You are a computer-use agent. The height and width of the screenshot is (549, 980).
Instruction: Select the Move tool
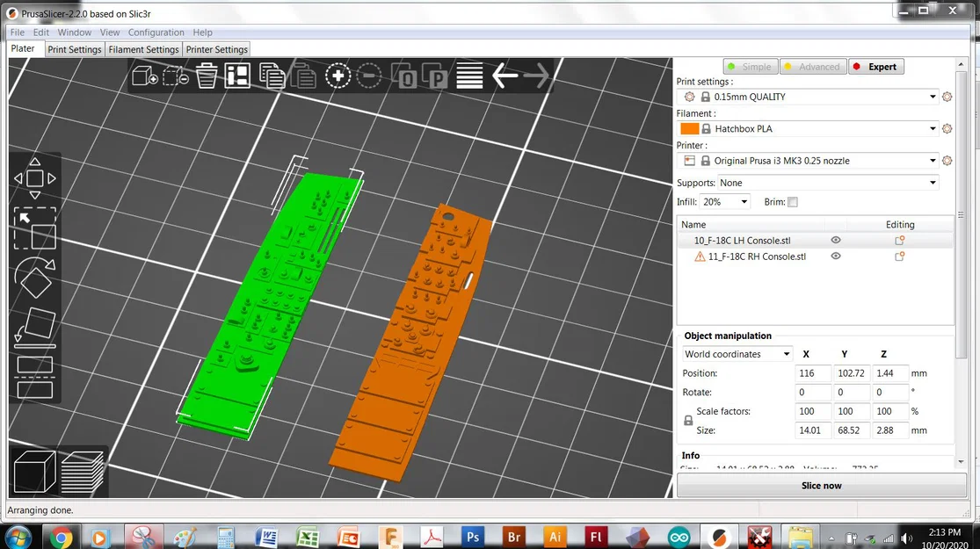[x=35, y=178]
